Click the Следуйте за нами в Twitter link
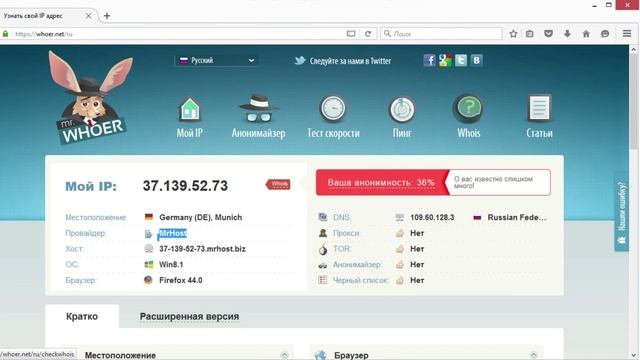This screenshot has width=640, height=360. click(x=350, y=61)
